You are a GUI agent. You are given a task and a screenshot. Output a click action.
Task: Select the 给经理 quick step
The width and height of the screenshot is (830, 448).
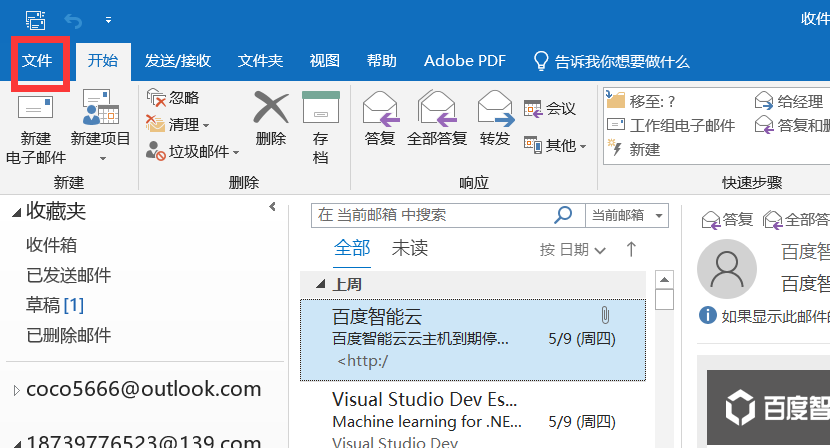click(789, 101)
